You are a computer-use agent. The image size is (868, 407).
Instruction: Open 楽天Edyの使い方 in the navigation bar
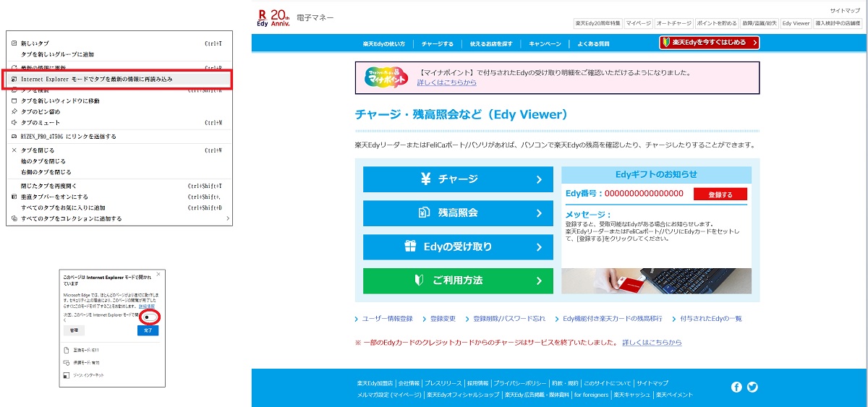point(384,44)
